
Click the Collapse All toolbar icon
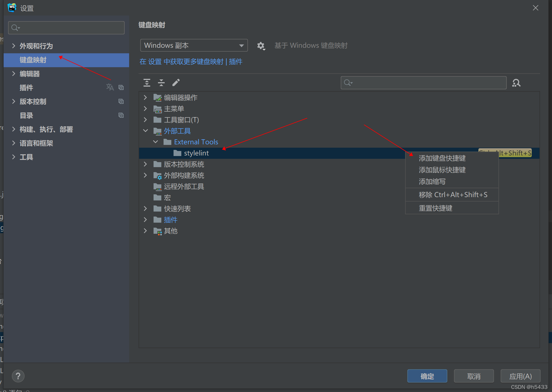pos(161,82)
